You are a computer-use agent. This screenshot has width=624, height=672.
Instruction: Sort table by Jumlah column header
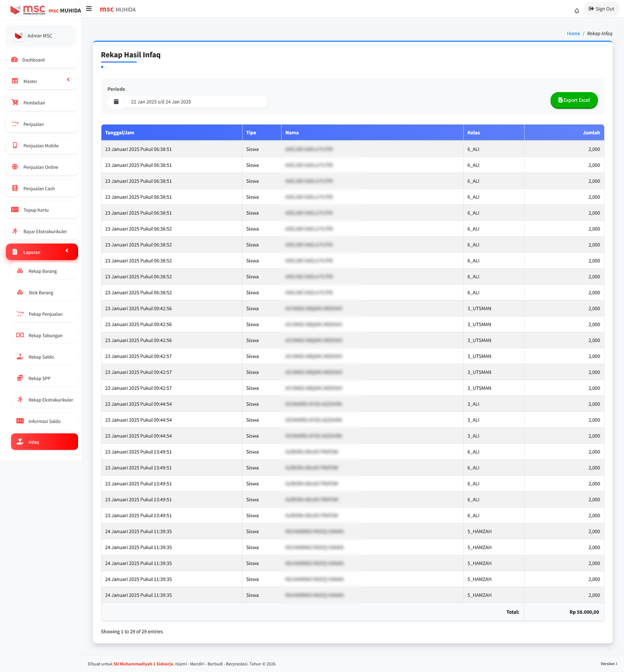pyautogui.click(x=591, y=133)
